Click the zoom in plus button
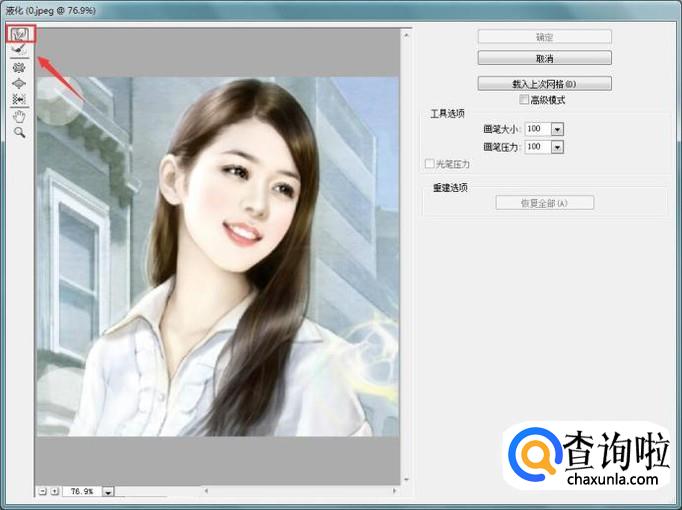The height and width of the screenshot is (510, 682). click(x=54, y=491)
